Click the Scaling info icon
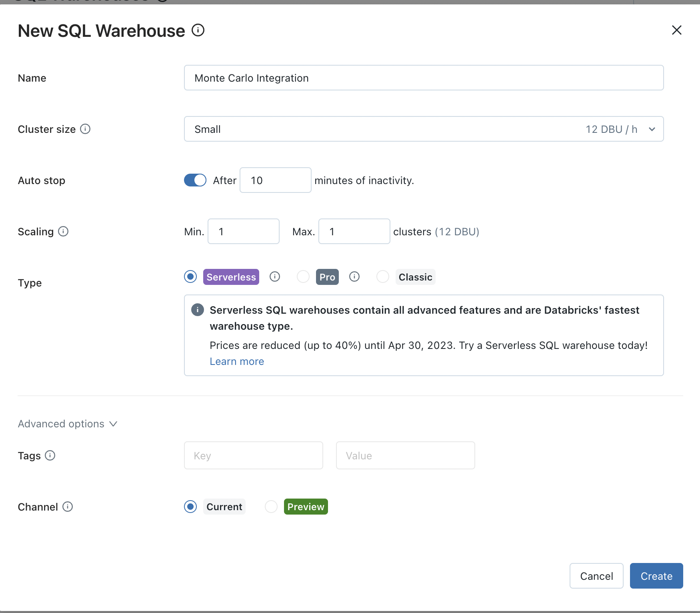Screen dimensions: 700x613 63,231
